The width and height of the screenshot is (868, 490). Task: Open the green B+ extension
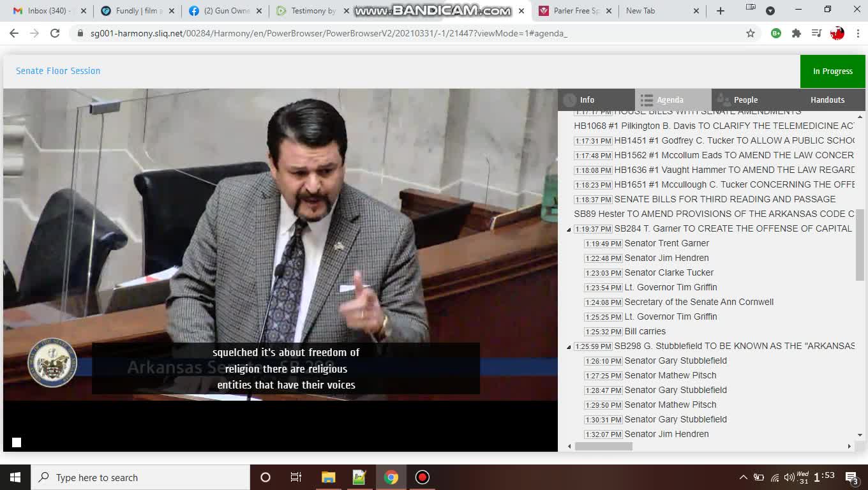point(776,33)
